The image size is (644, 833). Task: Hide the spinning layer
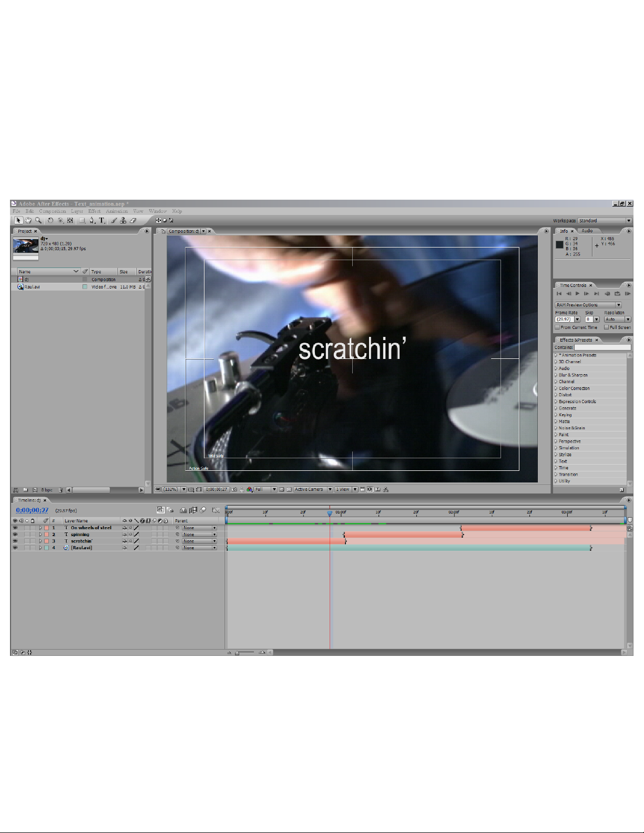[15, 534]
